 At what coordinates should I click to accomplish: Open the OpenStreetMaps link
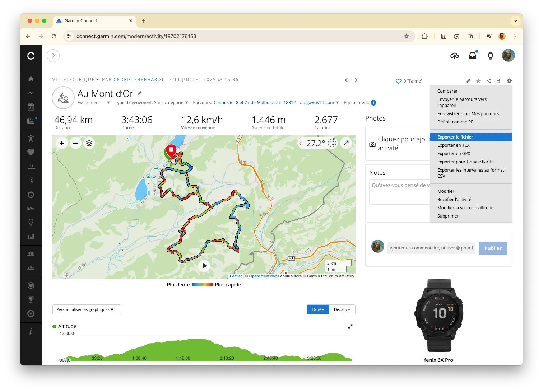[x=264, y=276]
